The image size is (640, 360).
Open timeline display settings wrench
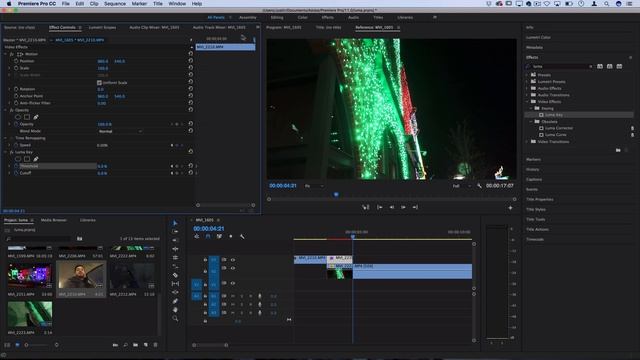tap(242, 236)
